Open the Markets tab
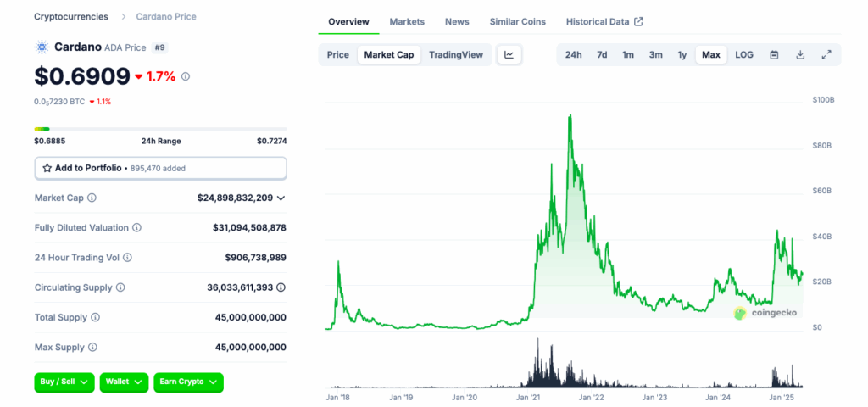Image resolution: width=868 pixels, height=407 pixels. [x=407, y=21]
